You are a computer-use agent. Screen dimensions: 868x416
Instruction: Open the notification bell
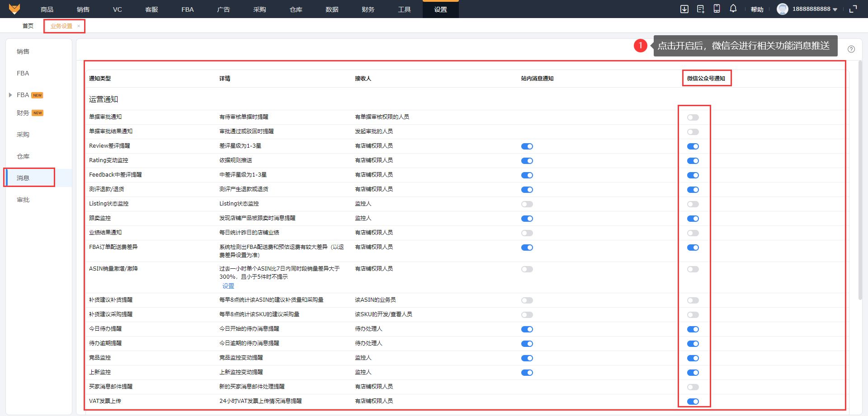click(x=733, y=9)
